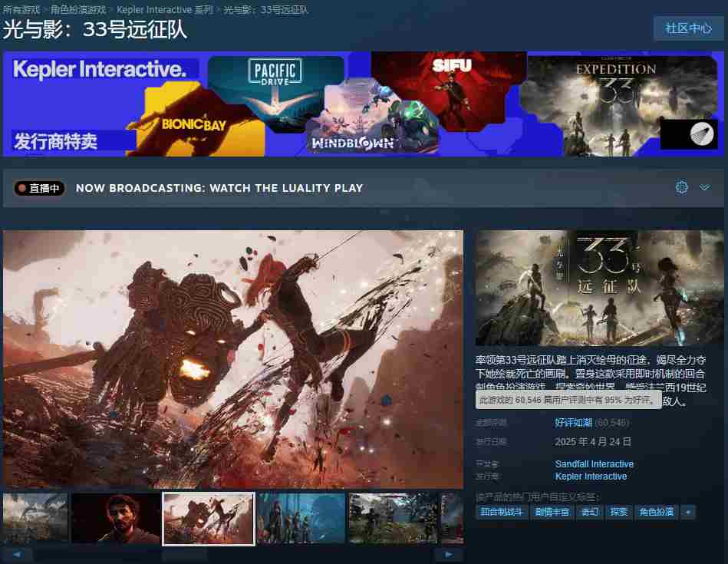The image size is (728, 564).
Task: Open the 发行商特卖 publisher sale label
Action: pyautogui.click(x=56, y=140)
